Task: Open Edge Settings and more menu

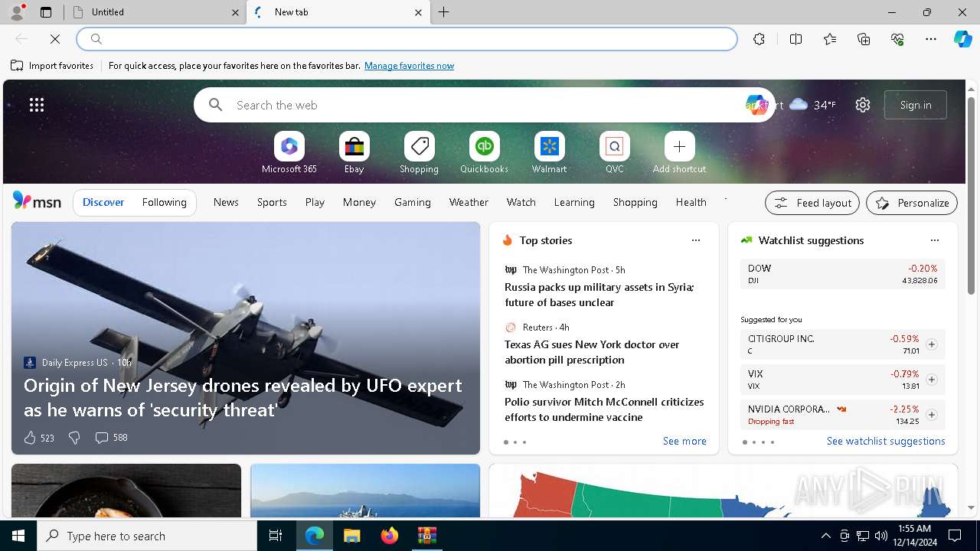Action: point(931,39)
